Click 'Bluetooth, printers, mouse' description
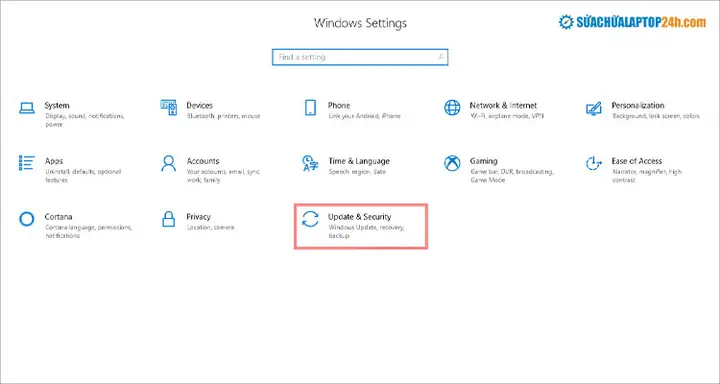 [x=223, y=116]
